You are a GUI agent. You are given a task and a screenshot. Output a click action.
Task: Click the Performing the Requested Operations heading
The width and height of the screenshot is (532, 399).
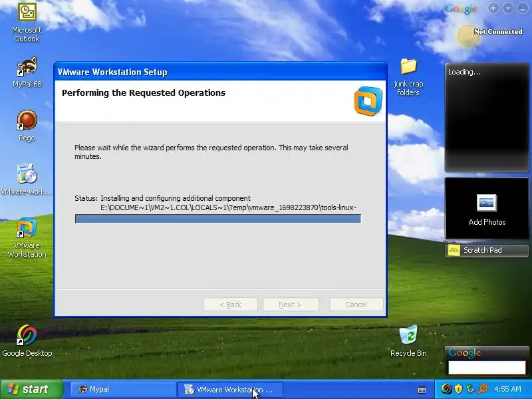[x=144, y=93]
